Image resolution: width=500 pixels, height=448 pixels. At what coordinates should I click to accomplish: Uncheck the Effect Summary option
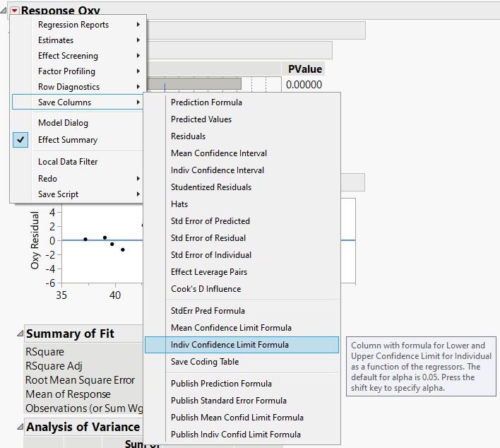click(x=68, y=140)
